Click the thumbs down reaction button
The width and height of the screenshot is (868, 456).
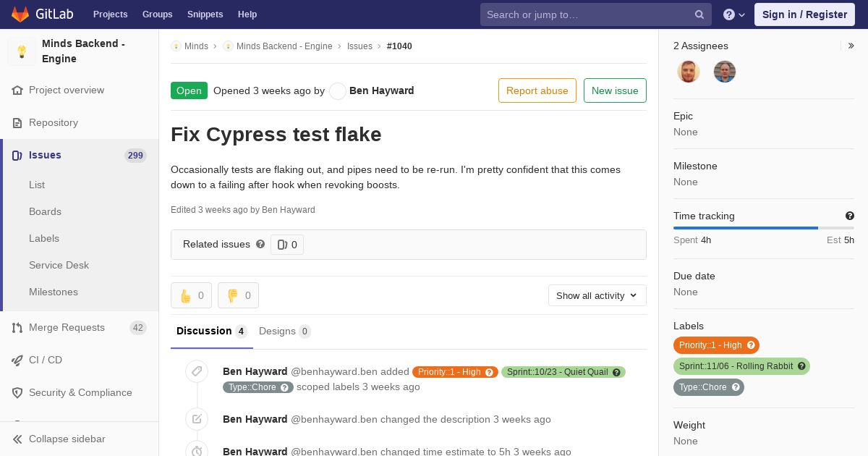click(x=238, y=295)
